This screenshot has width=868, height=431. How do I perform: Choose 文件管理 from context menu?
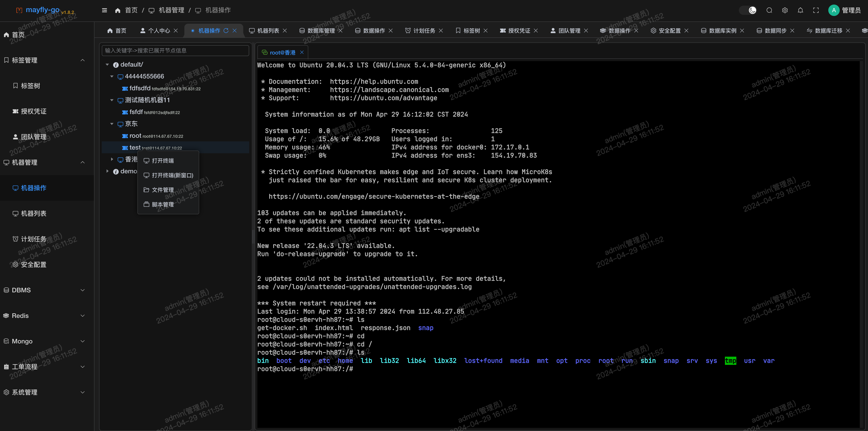tap(168, 190)
